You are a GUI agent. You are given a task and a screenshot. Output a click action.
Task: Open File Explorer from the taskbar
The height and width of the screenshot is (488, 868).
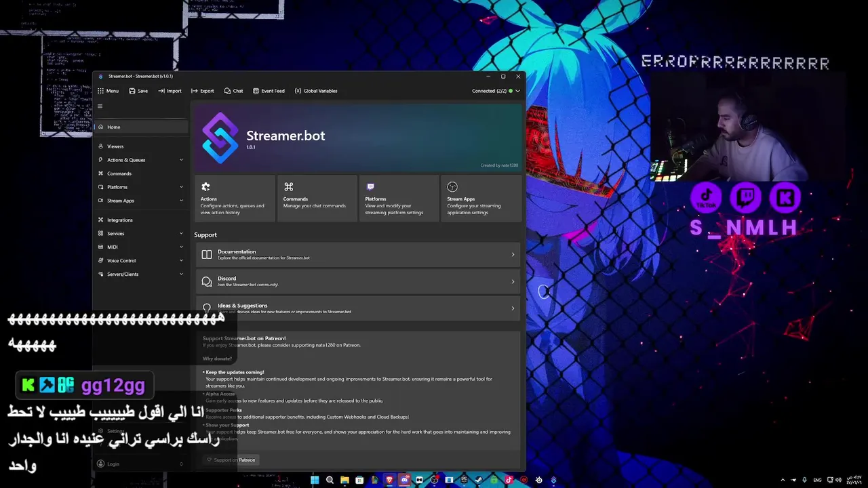click(x=344, y=480)
